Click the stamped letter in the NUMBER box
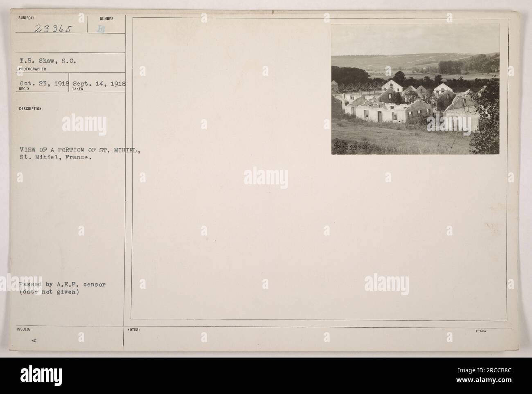The height and width of the screenshot is (394, 532). pyautogui.click(x=106, y=29)
